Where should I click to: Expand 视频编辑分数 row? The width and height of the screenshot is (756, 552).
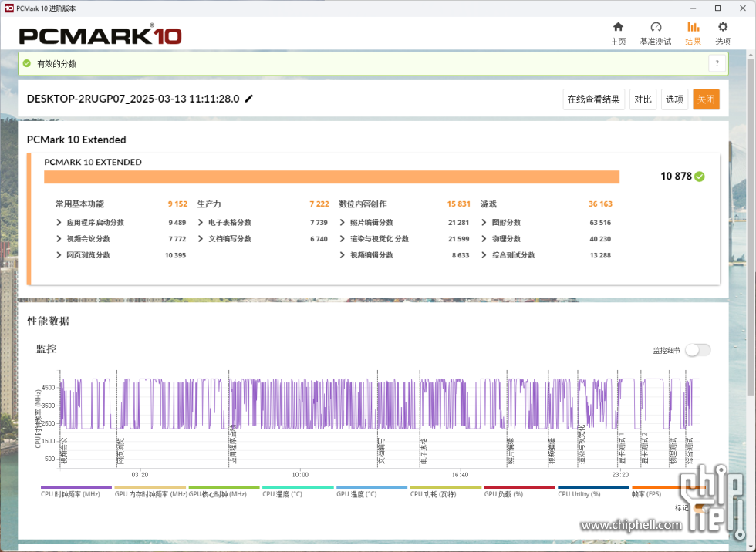343,255
